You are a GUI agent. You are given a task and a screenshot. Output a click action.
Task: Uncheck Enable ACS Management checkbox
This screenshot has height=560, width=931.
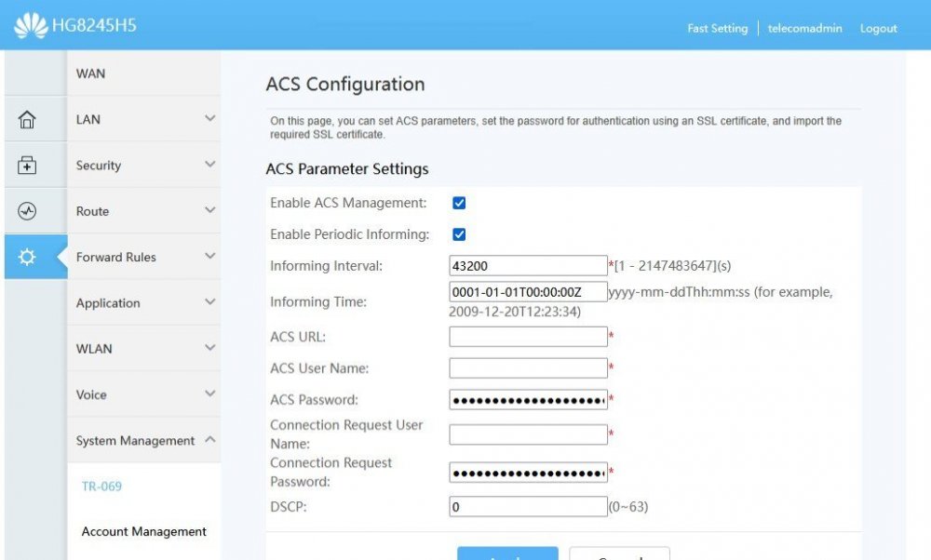tap(459, 203)
